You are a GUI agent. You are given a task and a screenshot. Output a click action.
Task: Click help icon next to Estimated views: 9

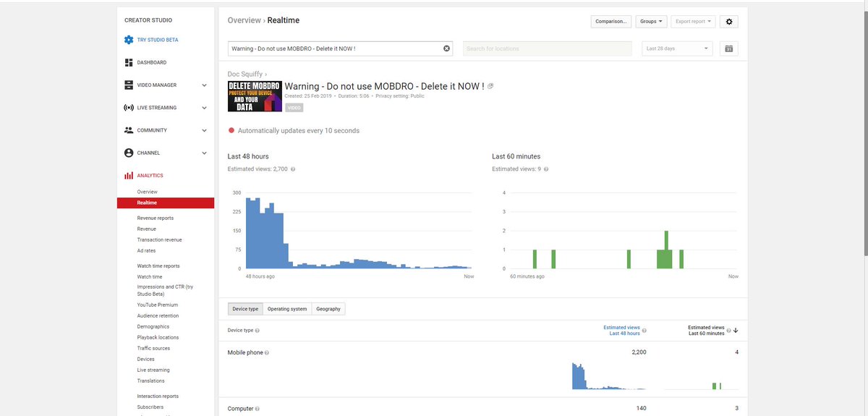point(545,169)
